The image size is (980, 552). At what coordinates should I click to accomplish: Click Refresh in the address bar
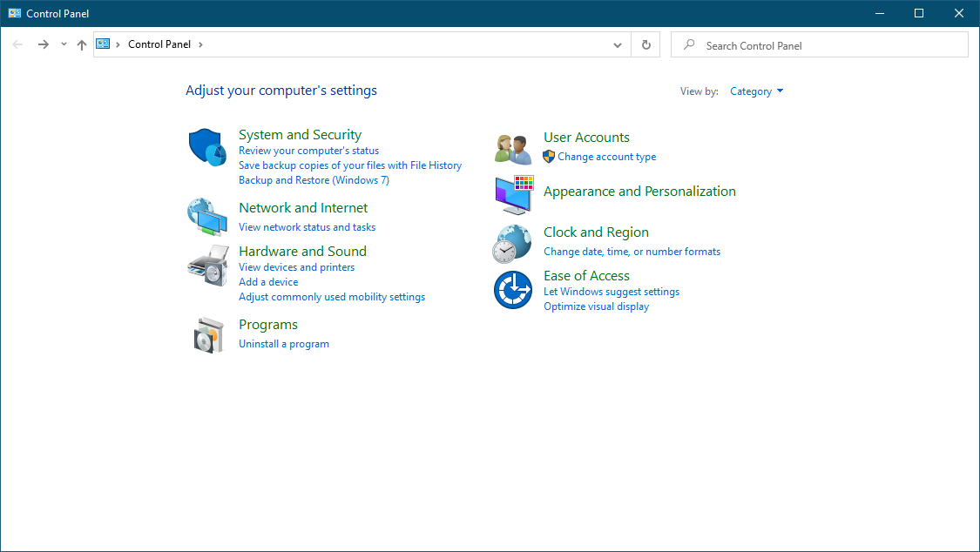645,44
